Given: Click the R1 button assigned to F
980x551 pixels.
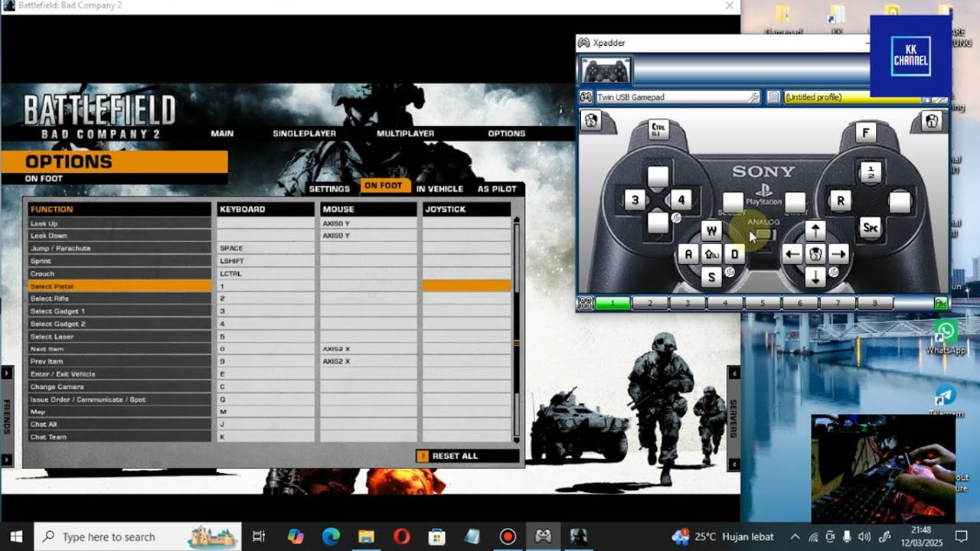Looking at the screenshot, I should 865,132.
